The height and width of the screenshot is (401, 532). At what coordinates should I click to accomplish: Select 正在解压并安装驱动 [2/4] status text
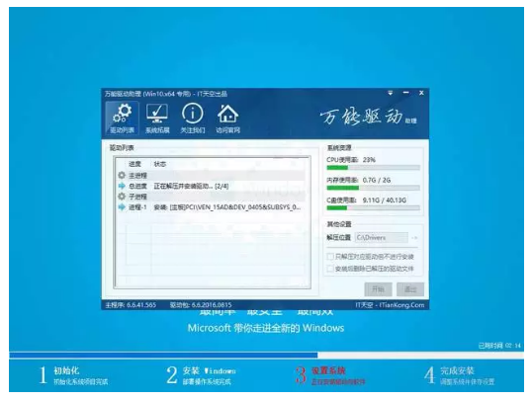[191, 186]
